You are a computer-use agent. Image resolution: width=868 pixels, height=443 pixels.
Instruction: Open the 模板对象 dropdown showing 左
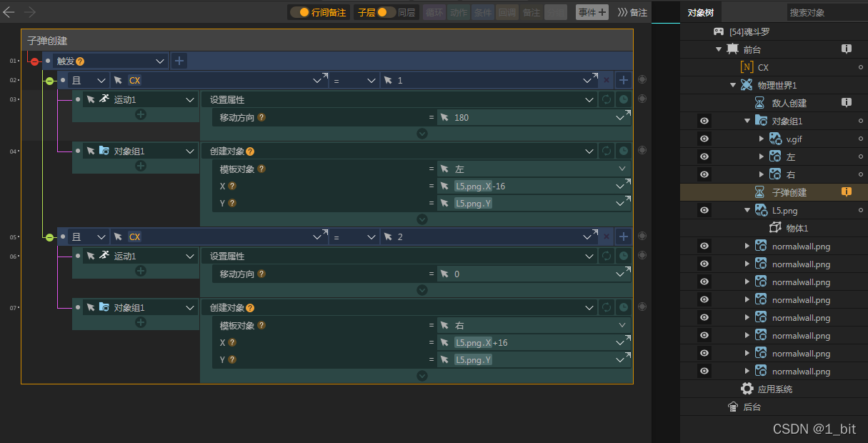click(x=534, y=169)
